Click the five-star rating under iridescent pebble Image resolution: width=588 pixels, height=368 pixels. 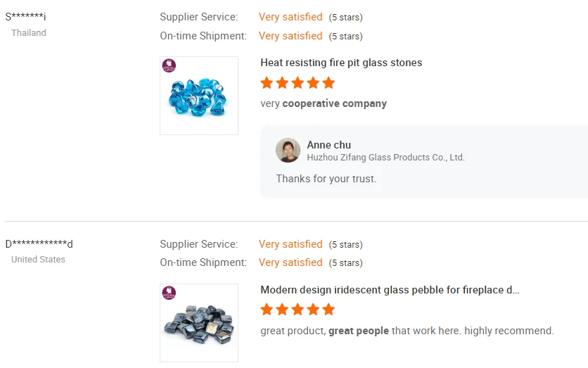pos(298,310)
